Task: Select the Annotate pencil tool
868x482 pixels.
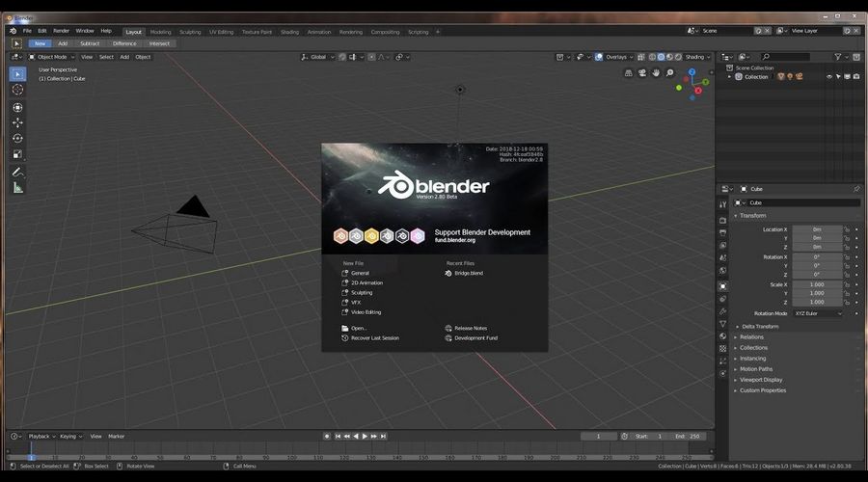Action: [x=17, y=173]
